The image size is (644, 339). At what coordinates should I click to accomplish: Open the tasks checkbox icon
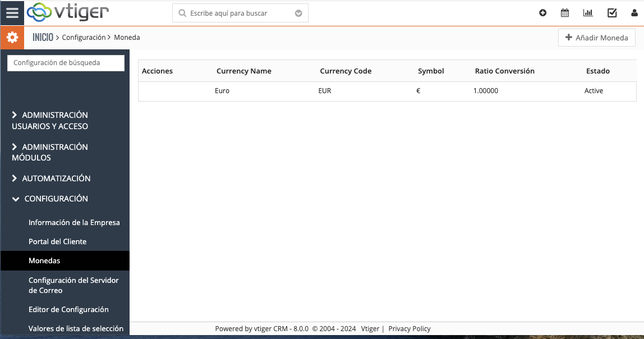612,13
